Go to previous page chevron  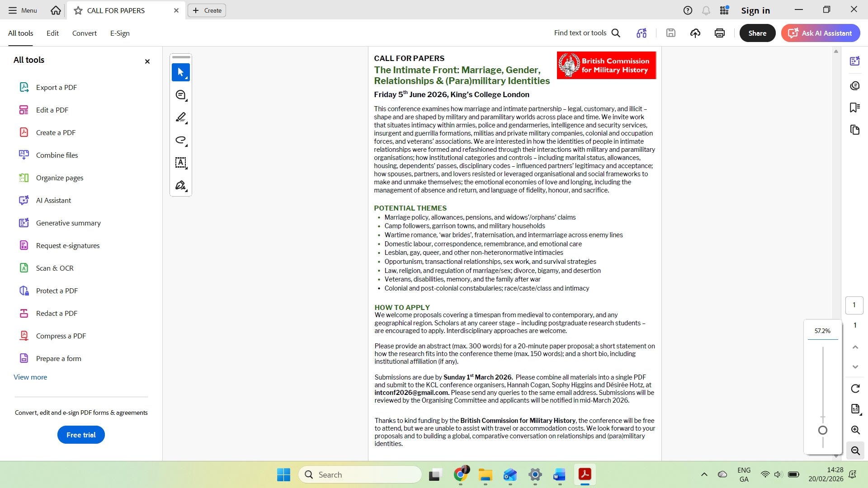click(855, 347)
